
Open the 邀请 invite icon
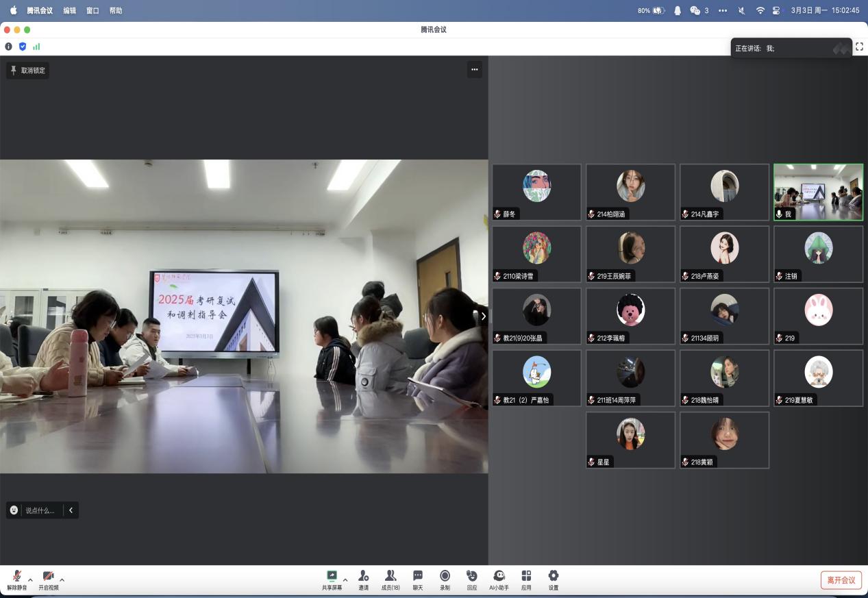363,577
